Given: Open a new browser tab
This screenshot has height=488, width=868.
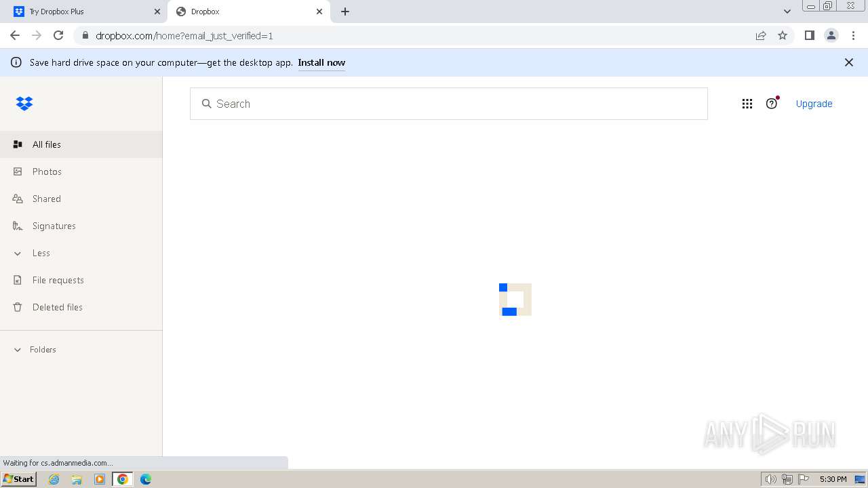Looking at the screenshot, I should pos(345,12).
